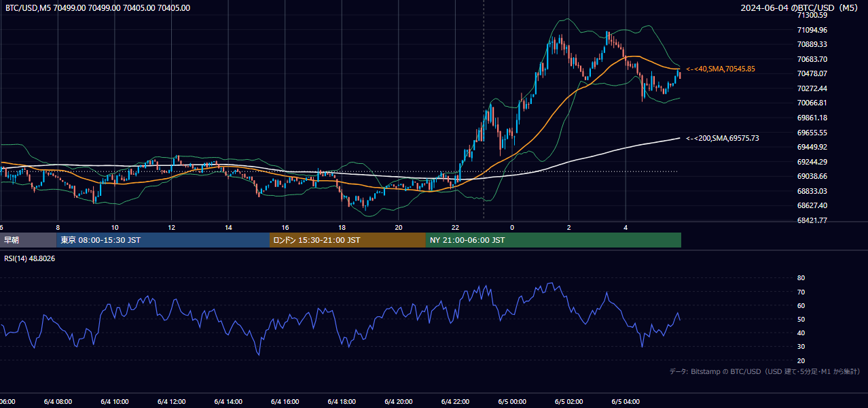Click the 6/4 16:00 time label

[285, 402]
